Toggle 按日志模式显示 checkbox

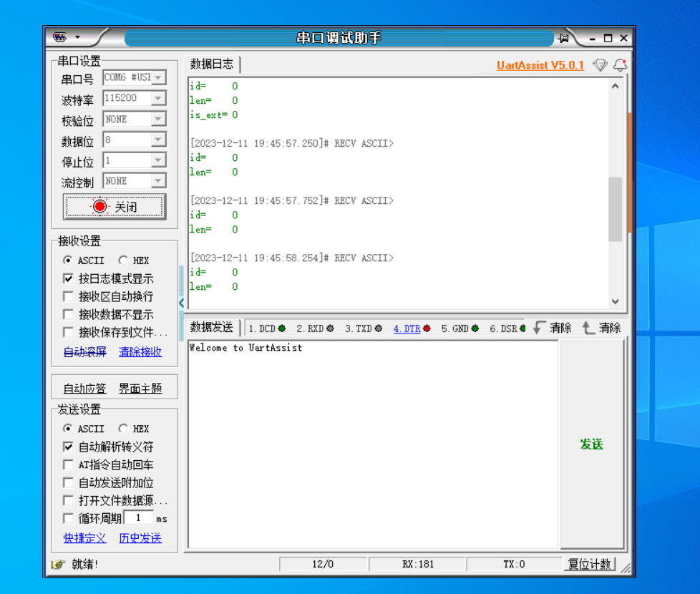tap(68, 279)
